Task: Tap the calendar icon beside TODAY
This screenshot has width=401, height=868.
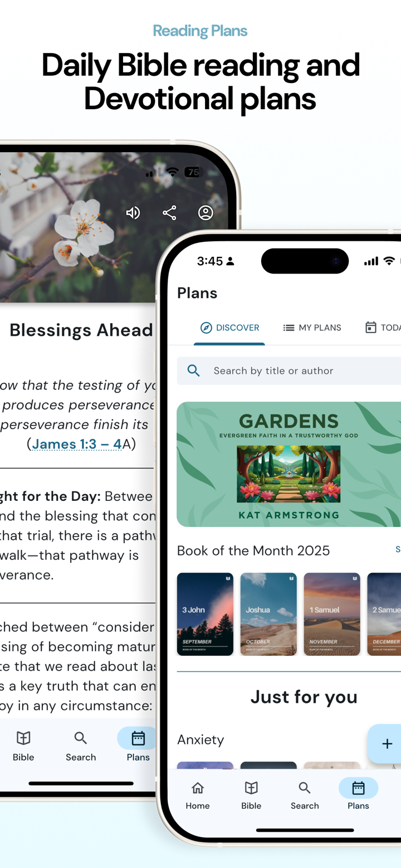Action: [371, 328]
